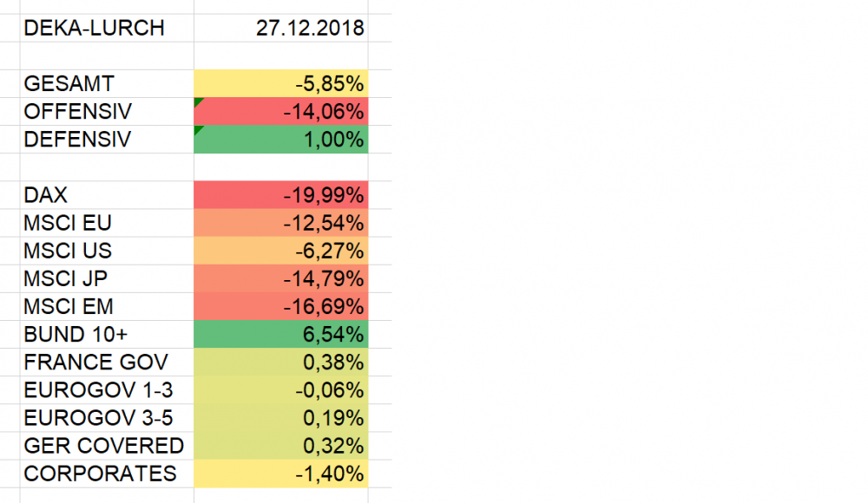Select the yellow -5,85% value cell
This screenshot has height=503, width=868.
coord(281,84)
